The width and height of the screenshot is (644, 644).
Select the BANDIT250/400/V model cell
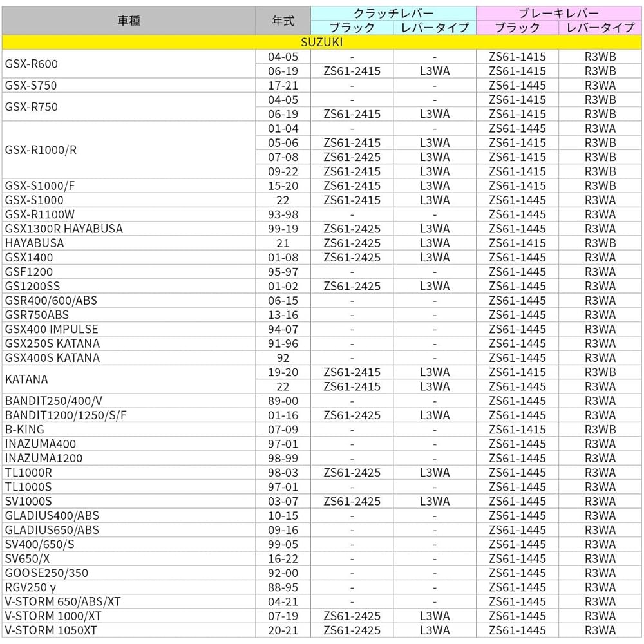click(x=129, y=401)
